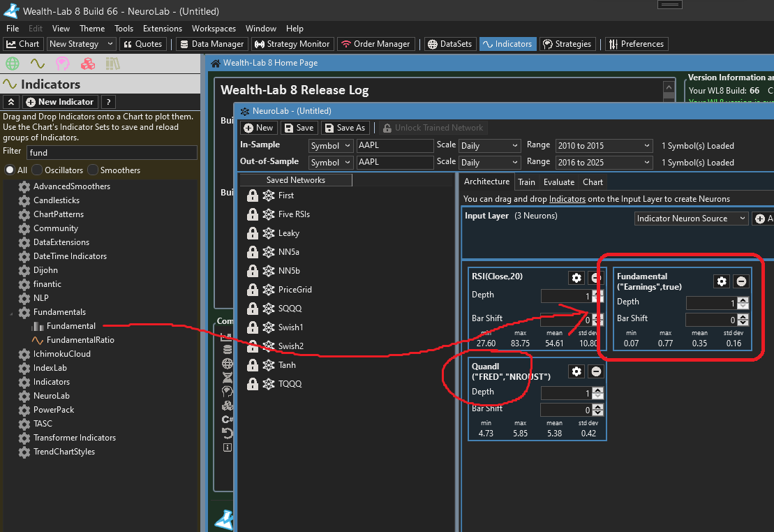Collapse the Fundamentals tree folder arrow
The height and width of the screenshot is (532, 774).
[11, 313]
